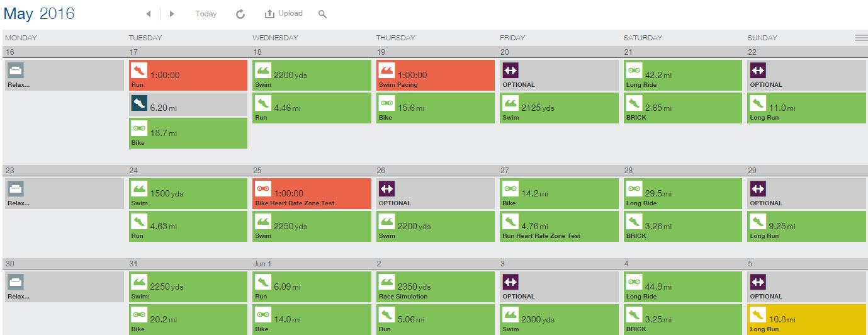Open the gray 6.20 mi run entry

188,105
